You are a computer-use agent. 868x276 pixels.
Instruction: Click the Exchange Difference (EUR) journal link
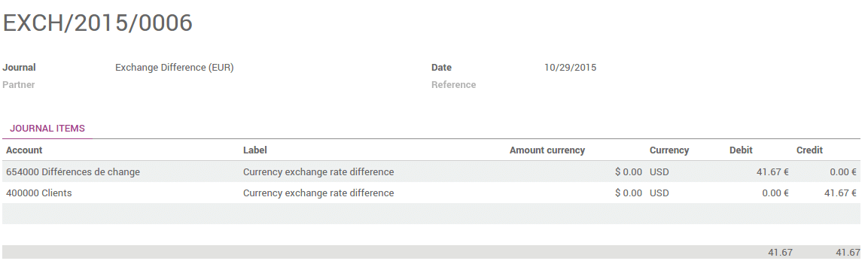(175, 68)
